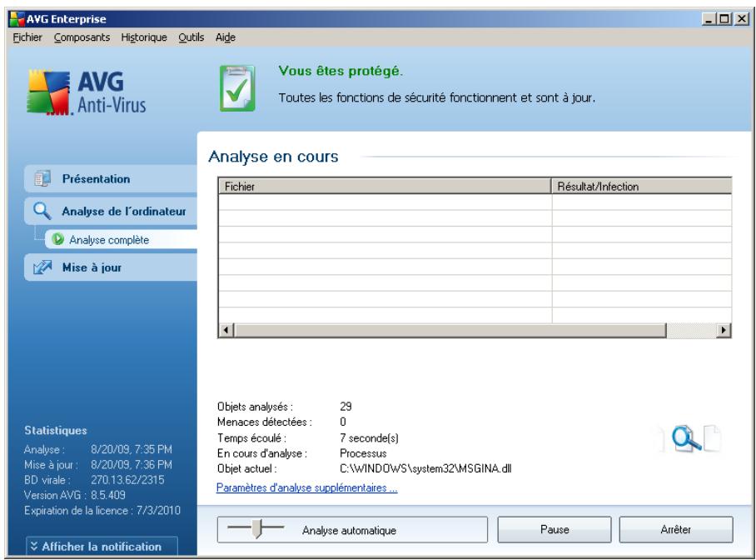Open the Composants menu
Viewport: 756px width, 560px height.
[82, 37]
